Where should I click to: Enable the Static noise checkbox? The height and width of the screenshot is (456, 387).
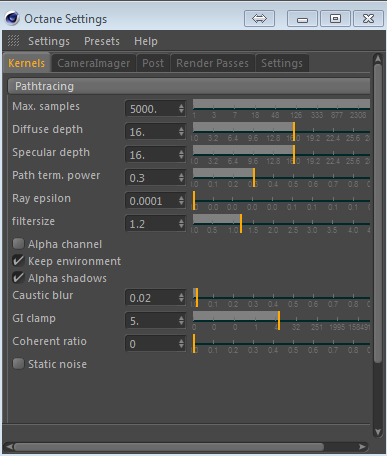coord(18,364)
